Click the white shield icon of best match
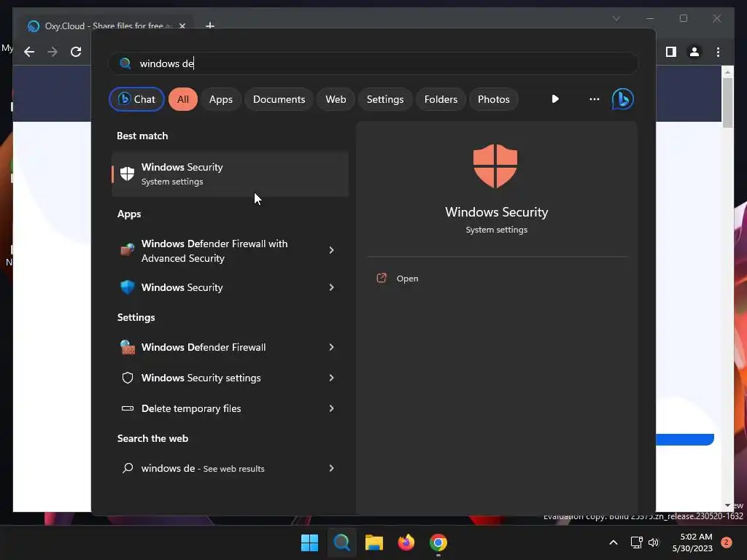Viewport: 747px width, 560px height. click(127, 174)
